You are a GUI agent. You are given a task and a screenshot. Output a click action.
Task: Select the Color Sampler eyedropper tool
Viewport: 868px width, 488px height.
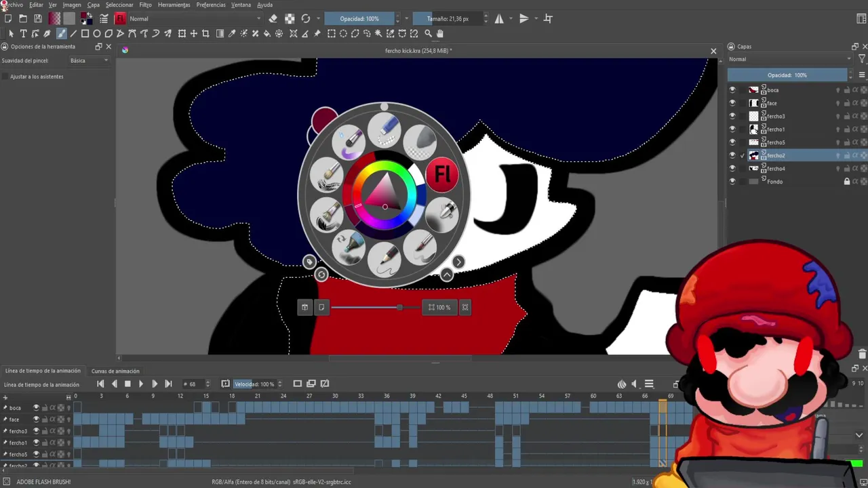point(232,33)
